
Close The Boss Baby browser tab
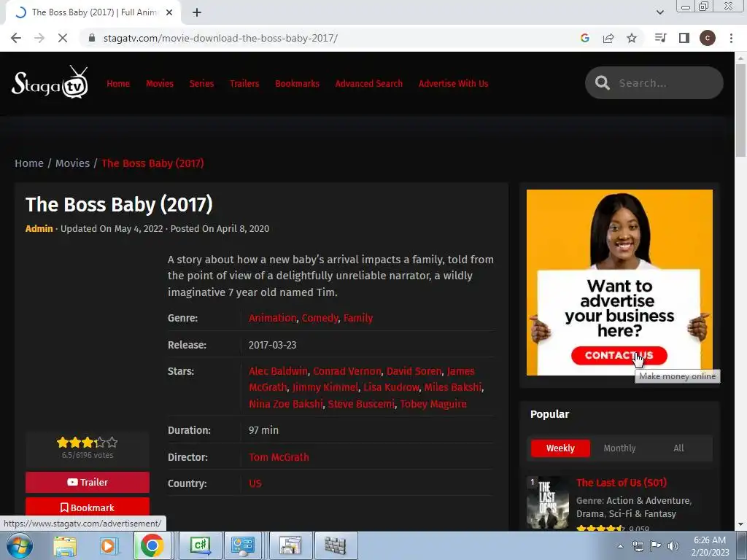pos(169,12)
